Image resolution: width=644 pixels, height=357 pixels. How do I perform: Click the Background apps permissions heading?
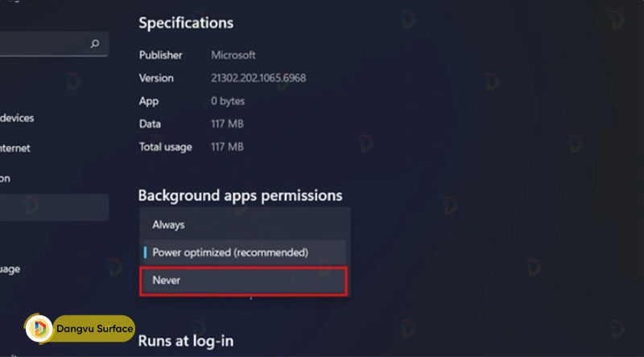(240, 195)
